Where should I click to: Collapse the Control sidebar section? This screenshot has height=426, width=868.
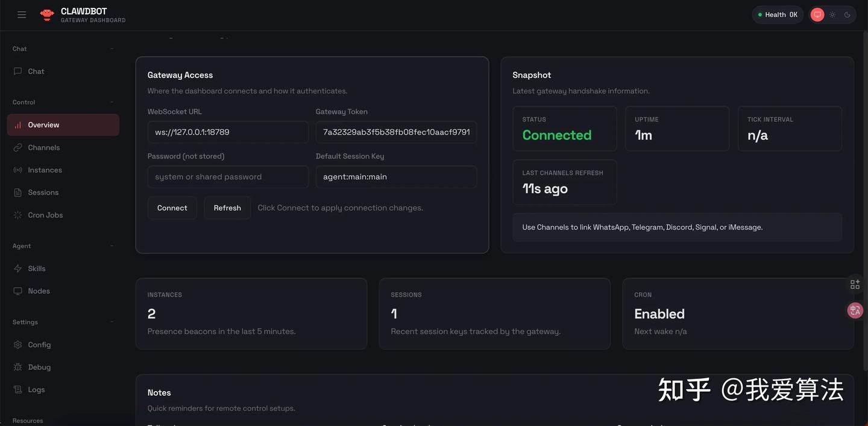click(112, 102)
